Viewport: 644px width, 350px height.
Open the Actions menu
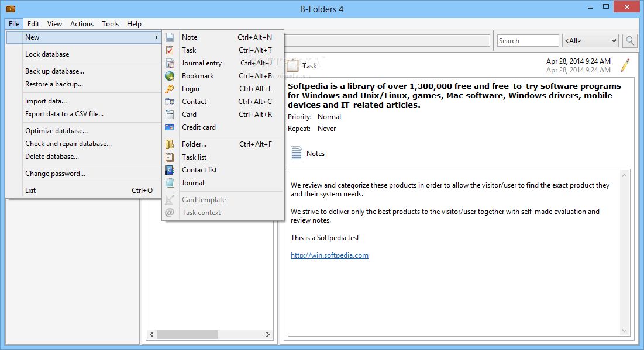tap(82, 24)
